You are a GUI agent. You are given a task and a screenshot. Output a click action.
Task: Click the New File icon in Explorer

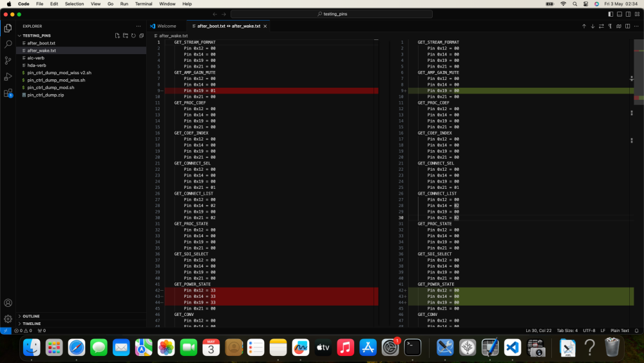pos(117,35)
